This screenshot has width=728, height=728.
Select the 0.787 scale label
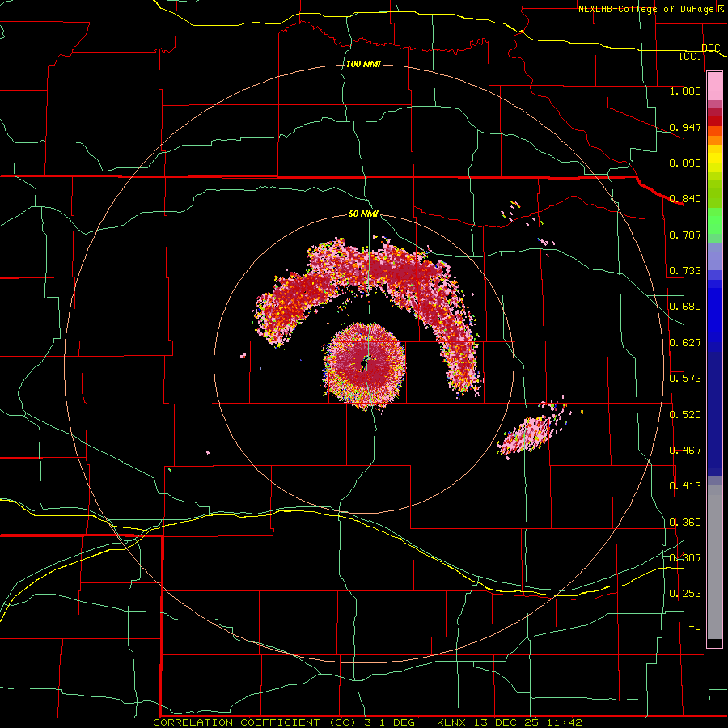pos(685,235)
